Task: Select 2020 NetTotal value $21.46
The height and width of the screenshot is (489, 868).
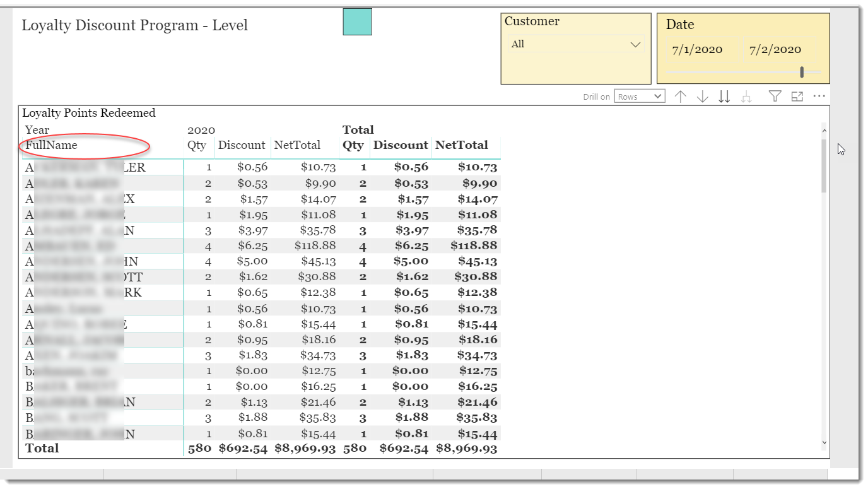Action: pos(318,403)
